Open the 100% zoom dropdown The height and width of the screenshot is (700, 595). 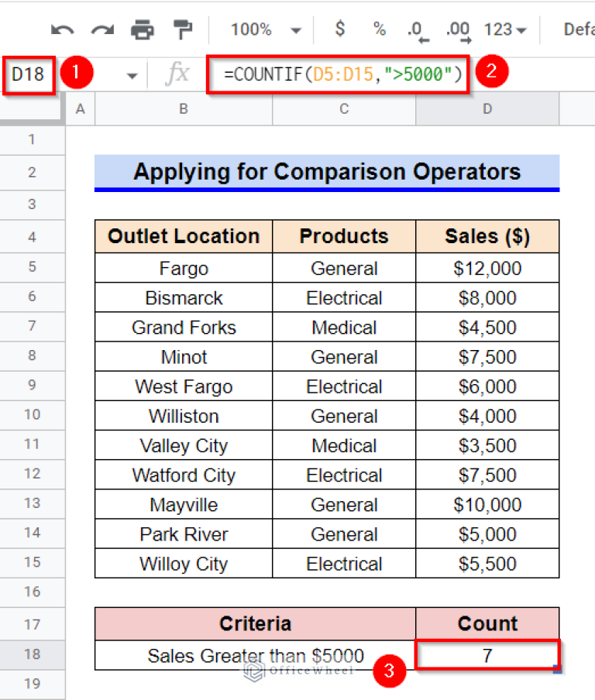[266, 30]
